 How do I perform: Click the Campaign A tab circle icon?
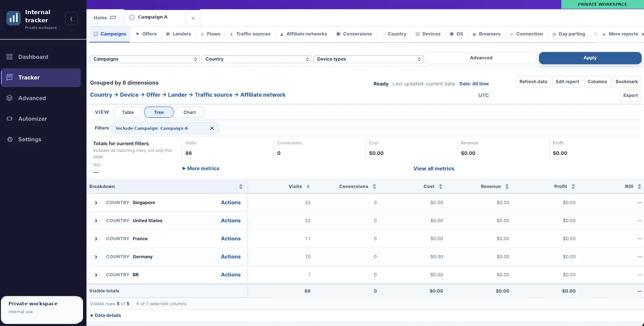click(132, 17)
